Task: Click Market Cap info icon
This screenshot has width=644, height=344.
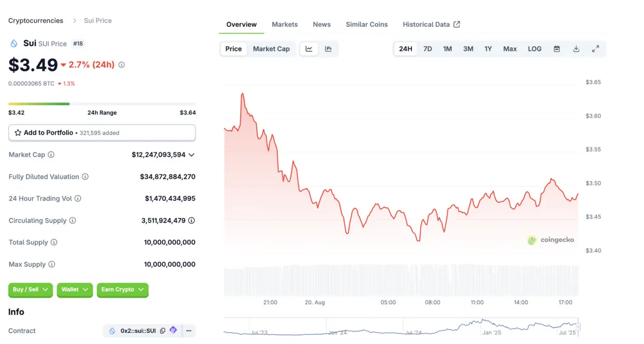Action: [x=51, y=155]
